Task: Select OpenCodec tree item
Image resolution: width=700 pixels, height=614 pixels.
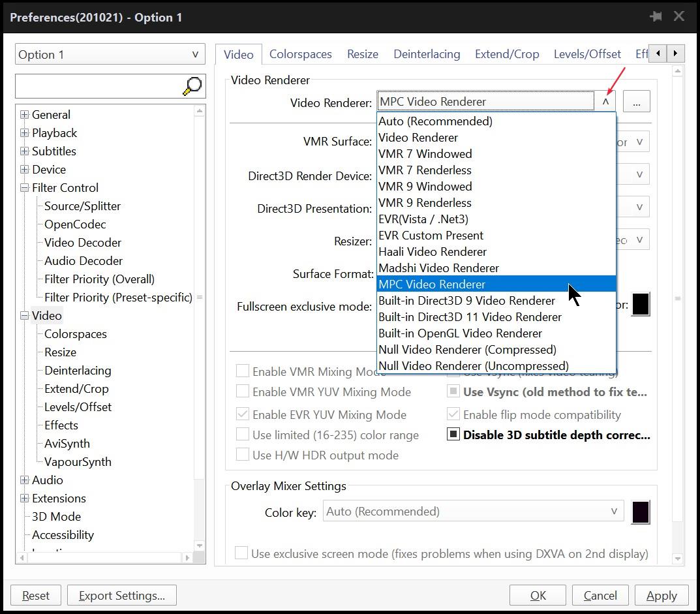Action: point(75,224)
